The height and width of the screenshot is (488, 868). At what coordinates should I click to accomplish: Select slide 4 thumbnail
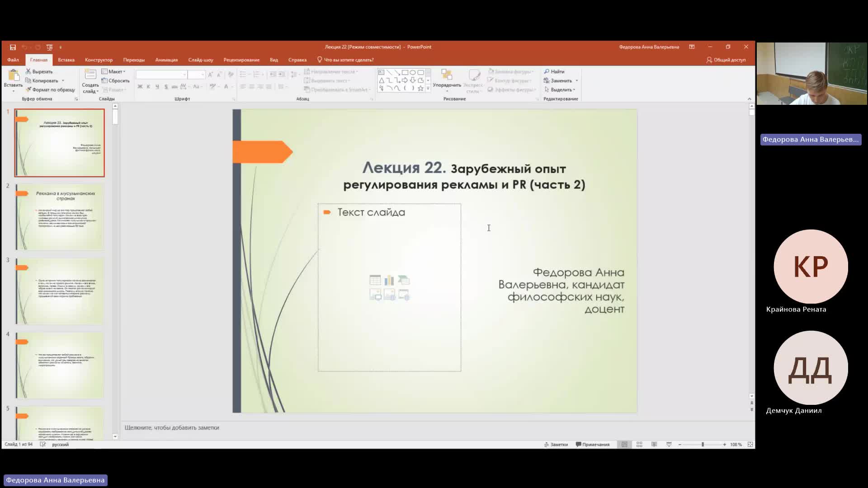pyautogui.click(x=60, y=365)
